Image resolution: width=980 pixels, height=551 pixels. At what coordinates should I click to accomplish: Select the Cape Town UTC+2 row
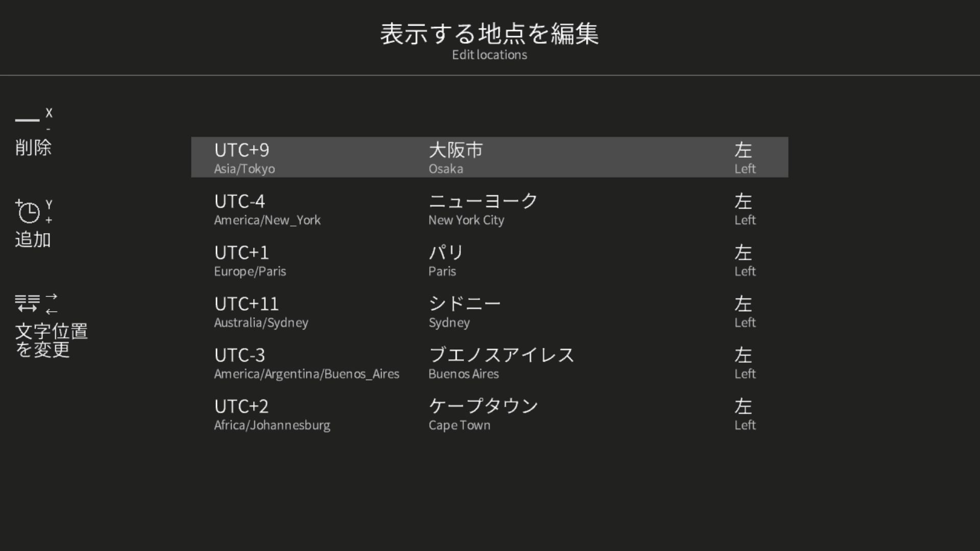489,414
